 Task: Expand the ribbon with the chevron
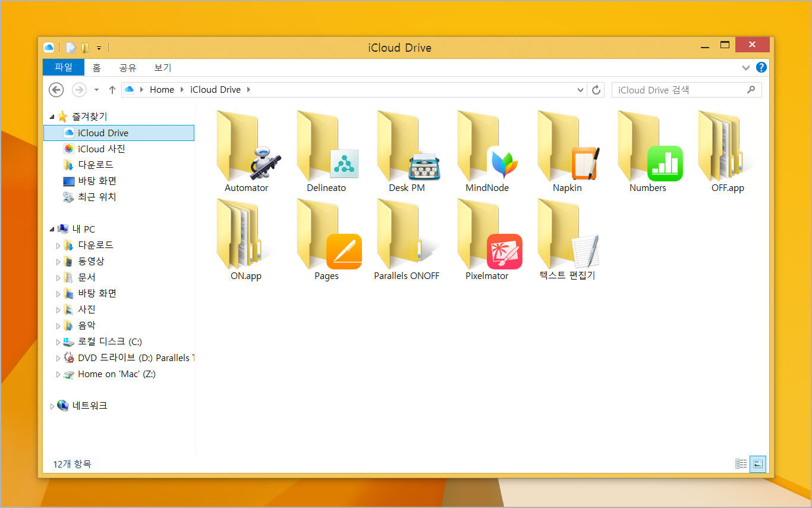coord(746,68)
